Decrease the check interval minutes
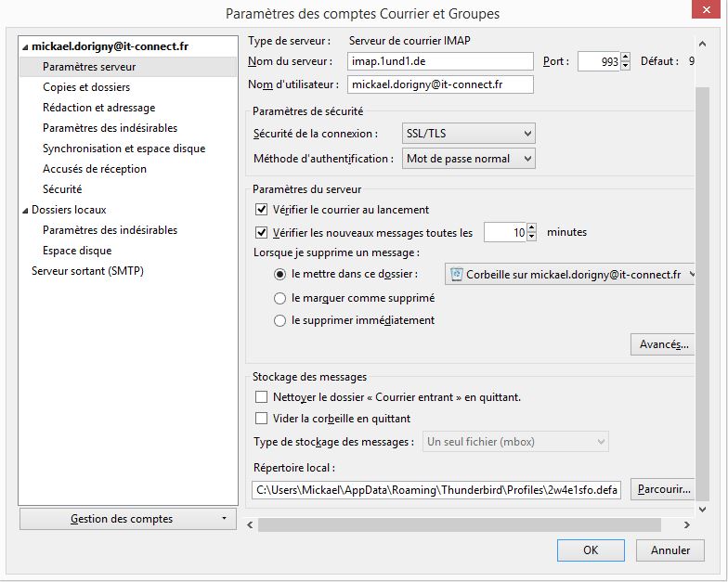 tap(532, 237)
